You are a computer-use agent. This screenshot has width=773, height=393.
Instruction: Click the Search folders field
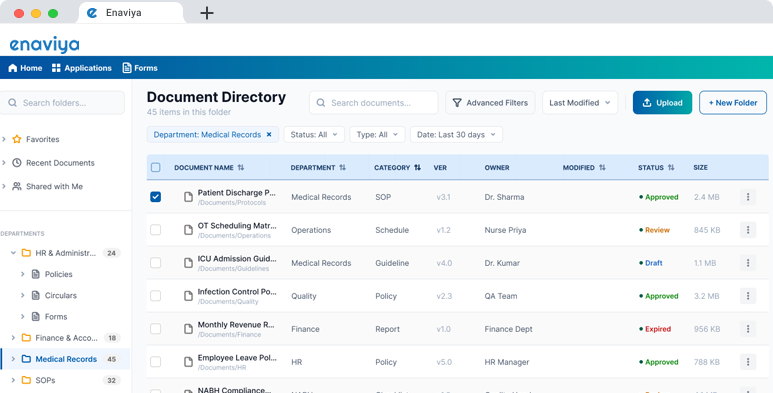point(62,103)
